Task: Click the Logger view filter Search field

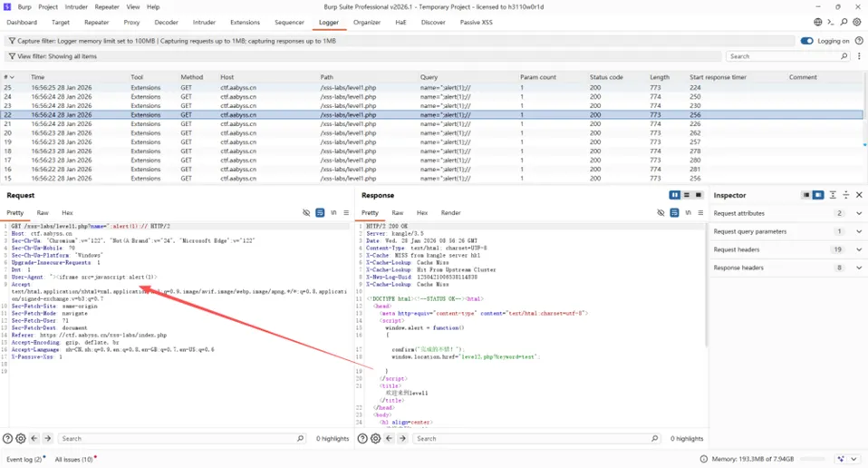Action: pyautogui.click(x=787, y=56)
